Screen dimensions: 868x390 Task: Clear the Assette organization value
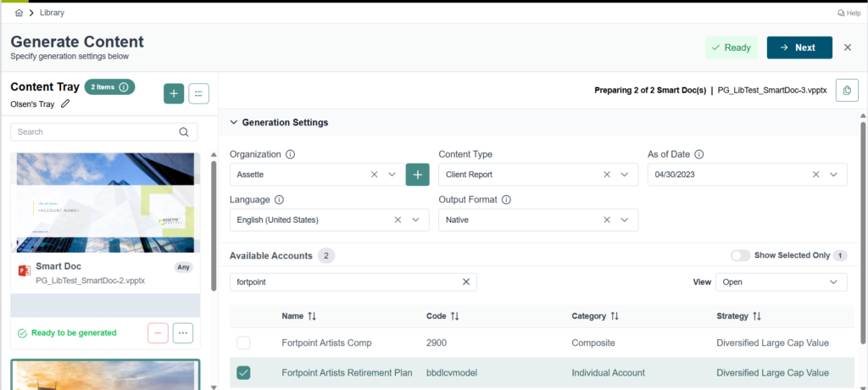[374, 175]
